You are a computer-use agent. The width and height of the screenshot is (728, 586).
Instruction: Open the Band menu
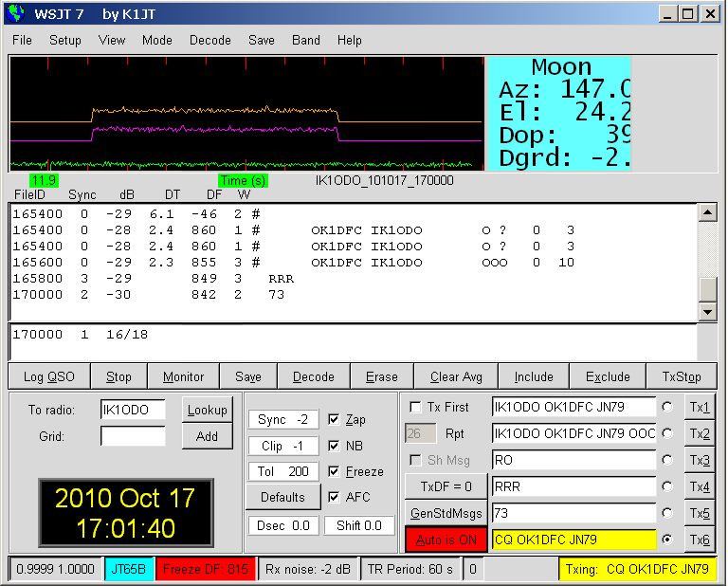point(305,41)
